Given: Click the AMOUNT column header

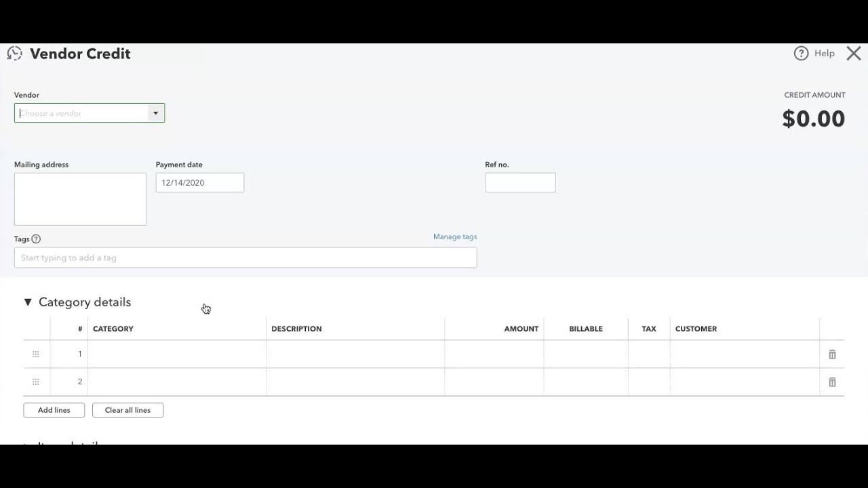Looking at the screenshot, I should click(x=521, y=329).
